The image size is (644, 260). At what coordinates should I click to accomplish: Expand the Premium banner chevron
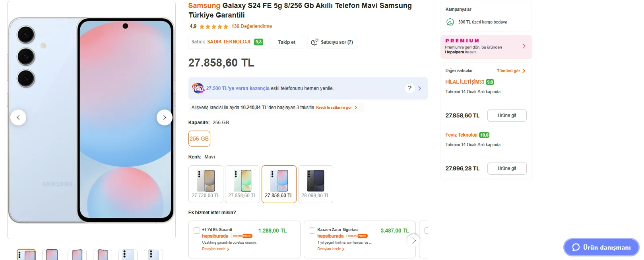point(524,46)
